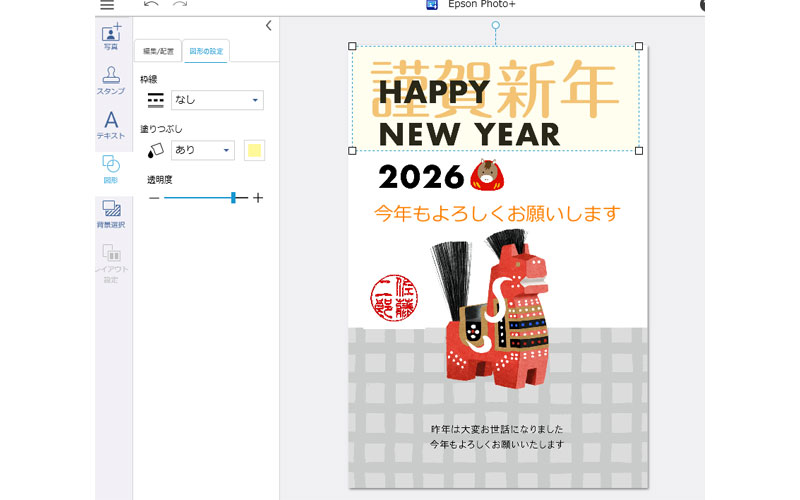Click the top-right selection handle
Image resolution: width=800 pixels, height=500 pixels.
tap(639, 46)
